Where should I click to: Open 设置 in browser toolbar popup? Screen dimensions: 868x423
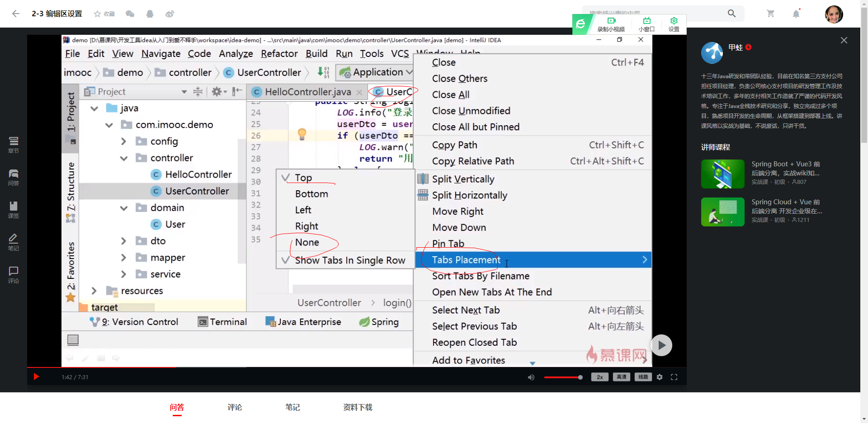click(674, 24)
